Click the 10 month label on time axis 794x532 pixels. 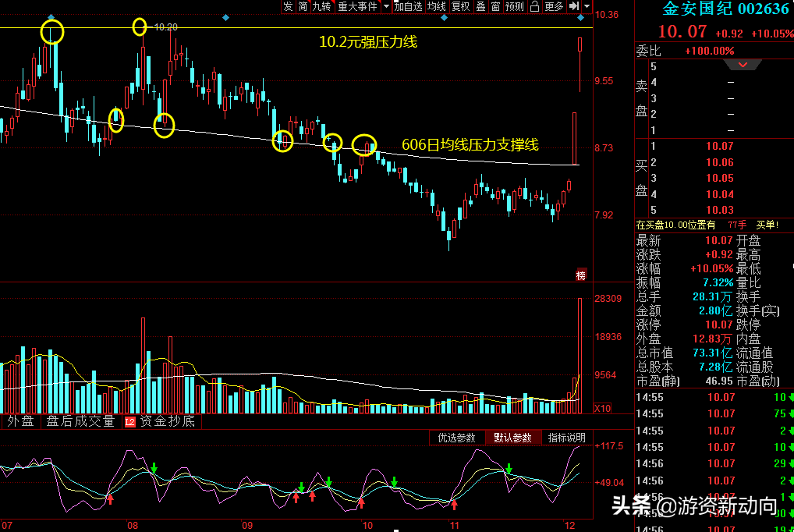click(x=367, y=526)
